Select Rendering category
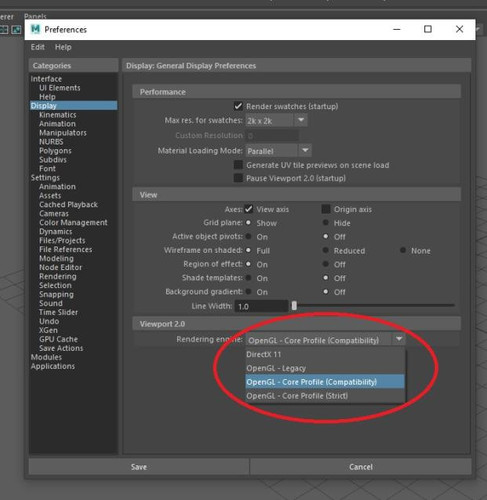487x500 pixels. point(58,277)
